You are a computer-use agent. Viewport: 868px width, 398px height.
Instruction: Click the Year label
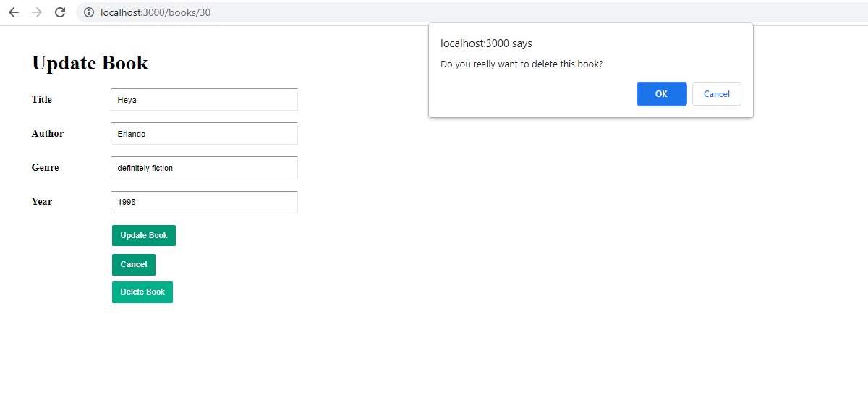pos(42,201)
